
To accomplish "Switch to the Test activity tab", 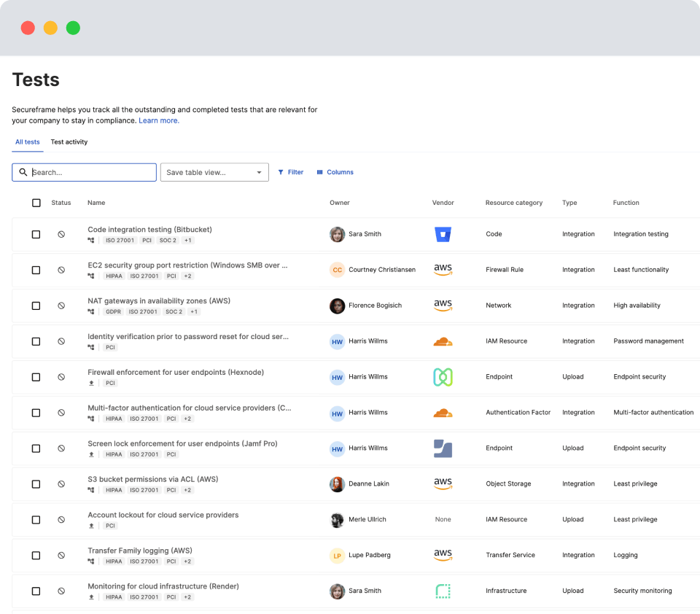I will [69, 141].
